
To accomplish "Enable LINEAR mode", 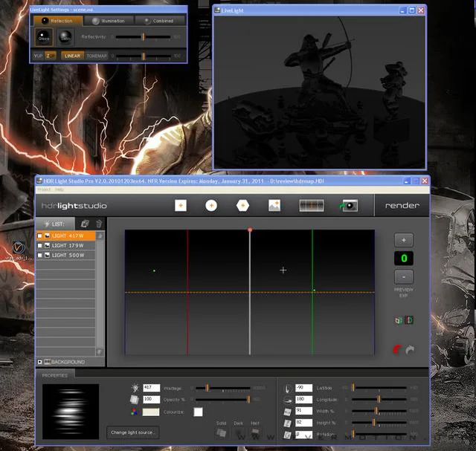I will click(73, 56).
